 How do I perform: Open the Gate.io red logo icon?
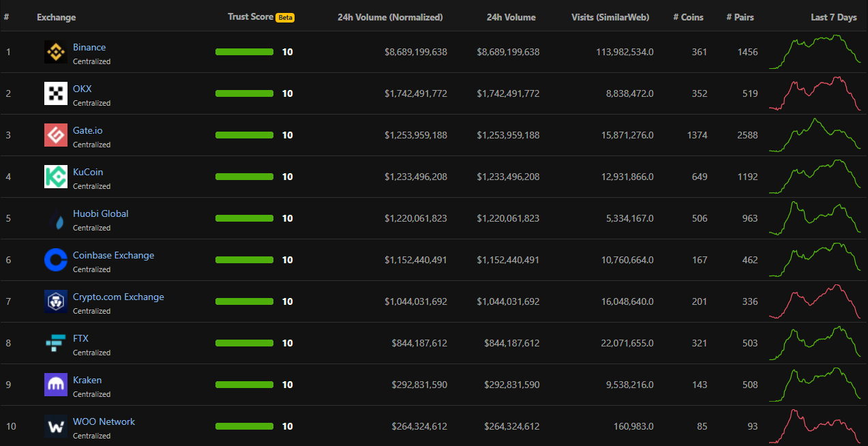coord(56,135)
